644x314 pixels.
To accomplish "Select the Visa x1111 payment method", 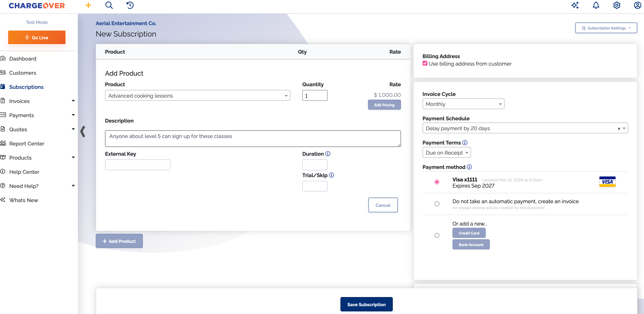I will [x=437, y=182].
